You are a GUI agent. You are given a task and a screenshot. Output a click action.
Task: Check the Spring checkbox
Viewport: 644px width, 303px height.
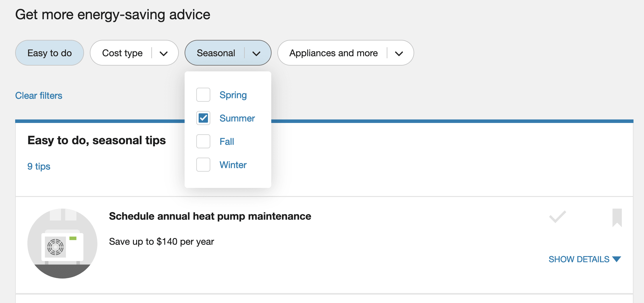coord(203,95)
